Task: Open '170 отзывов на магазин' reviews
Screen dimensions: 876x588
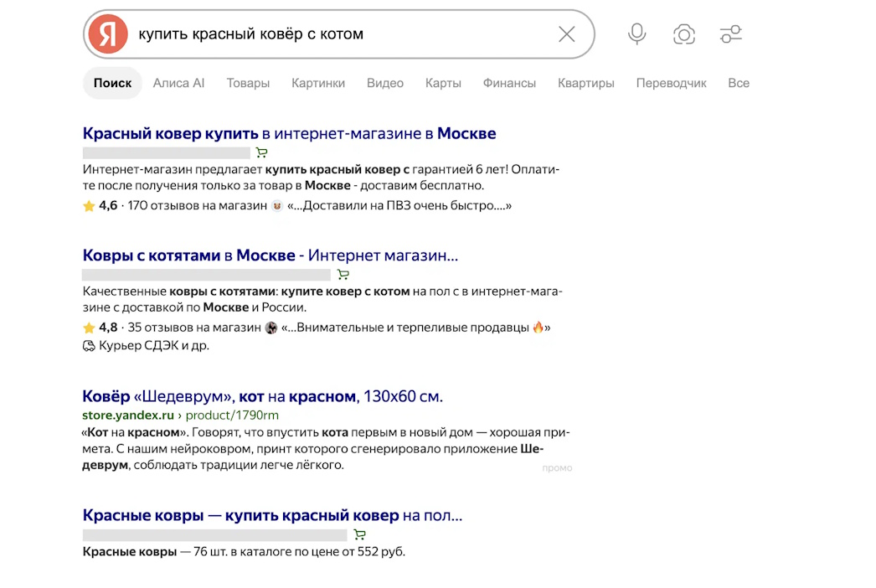Action: (x=197, y=206)
